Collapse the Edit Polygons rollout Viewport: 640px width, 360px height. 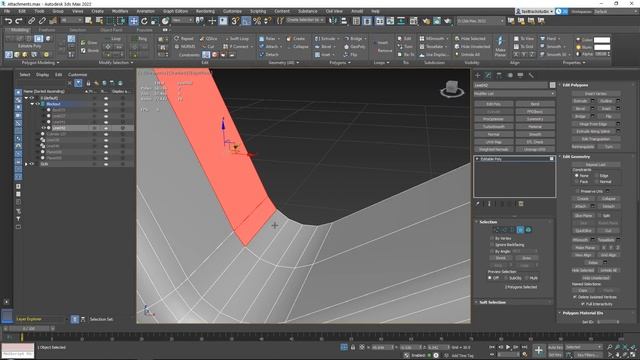click(x=576, y=85)
